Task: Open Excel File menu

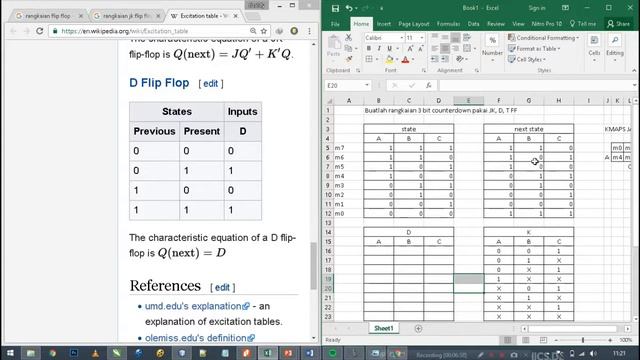Action: tap(335, 24)
